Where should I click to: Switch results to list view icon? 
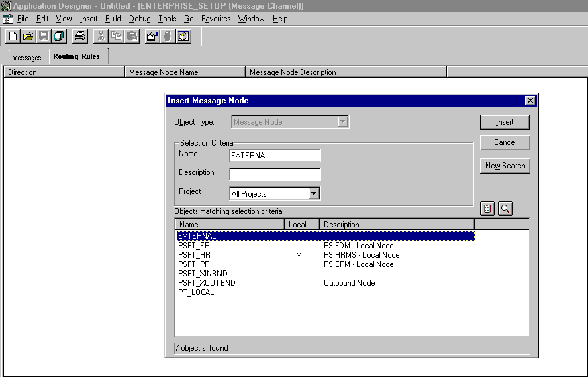488,209
